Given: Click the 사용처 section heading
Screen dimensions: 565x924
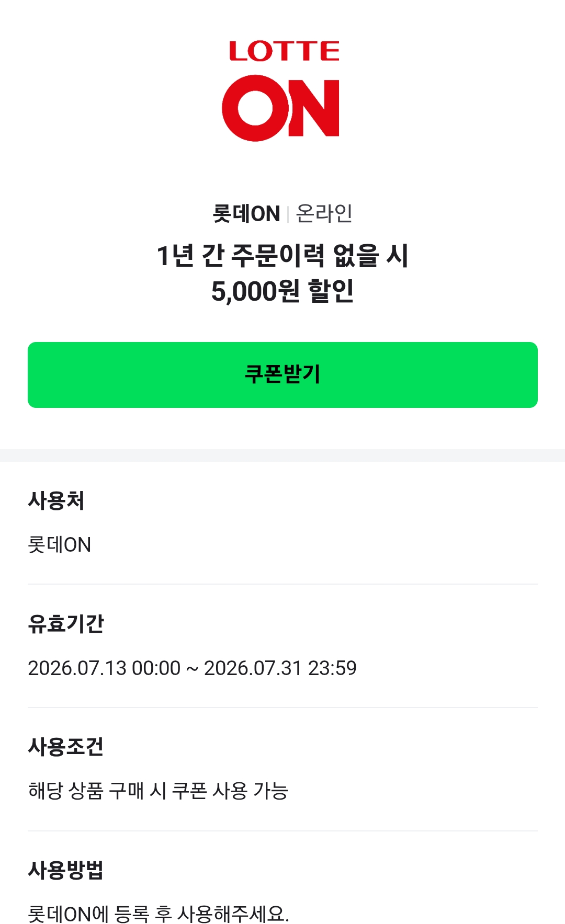Looking at the screenshot, I should click(x=56, y=500).
